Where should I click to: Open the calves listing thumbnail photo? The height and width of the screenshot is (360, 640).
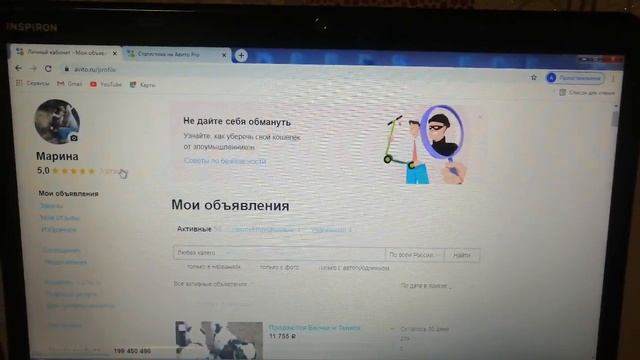click(219, 340)
